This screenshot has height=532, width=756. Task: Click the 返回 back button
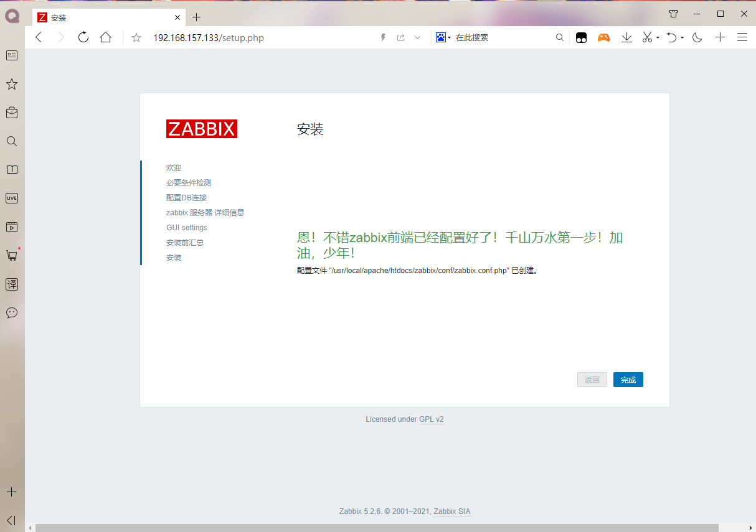point(592,380)
